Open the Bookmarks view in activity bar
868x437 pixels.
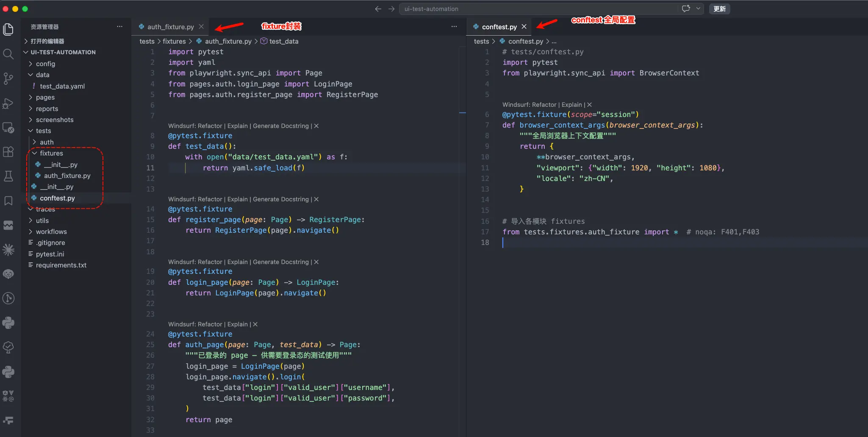point(8,201)
